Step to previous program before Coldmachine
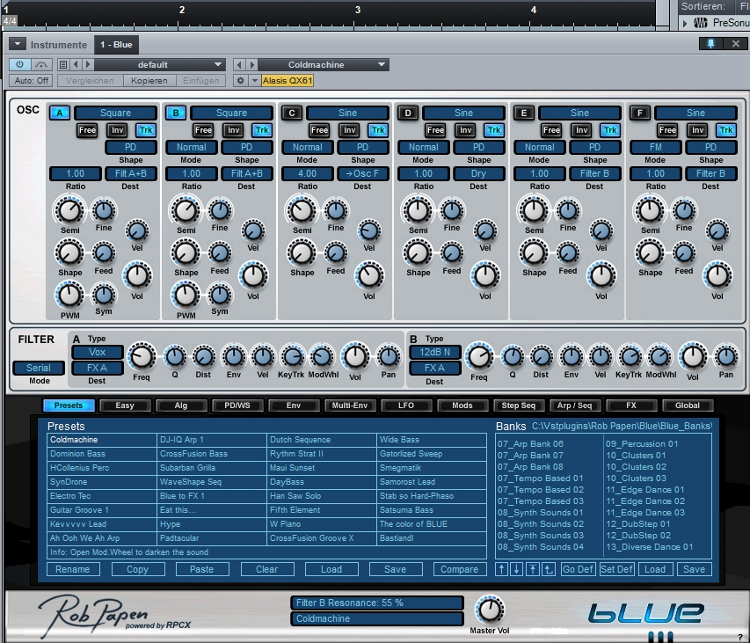Viewport: 750px width, 643px height. coord(239,64)
